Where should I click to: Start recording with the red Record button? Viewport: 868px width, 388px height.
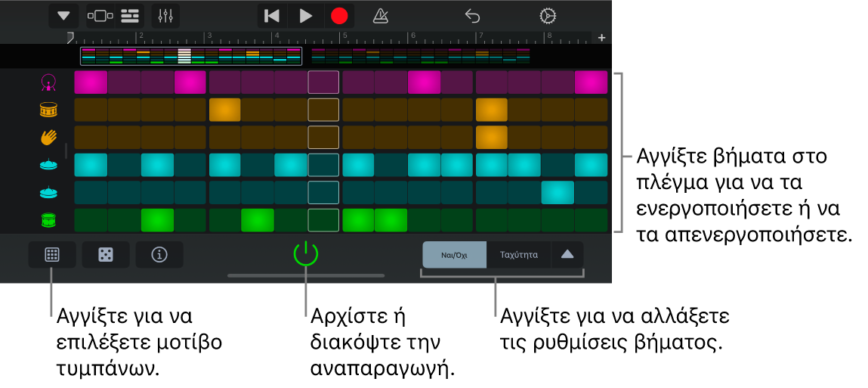tap(338, 16)
